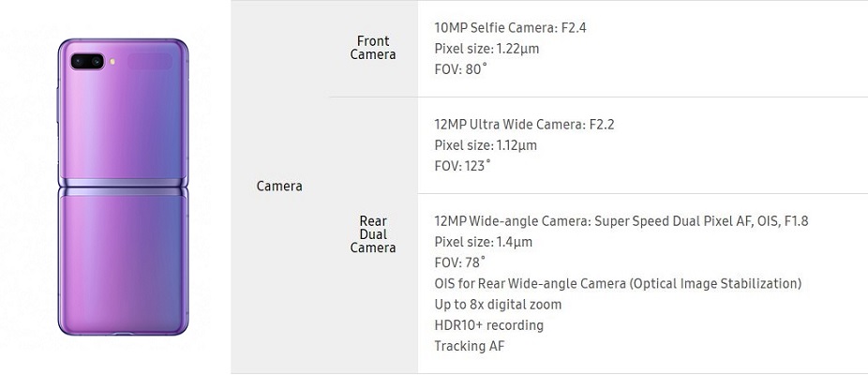Click the FOV: 123° line
This screenshot has height=375, width=868.
click(x=463, y=166)
